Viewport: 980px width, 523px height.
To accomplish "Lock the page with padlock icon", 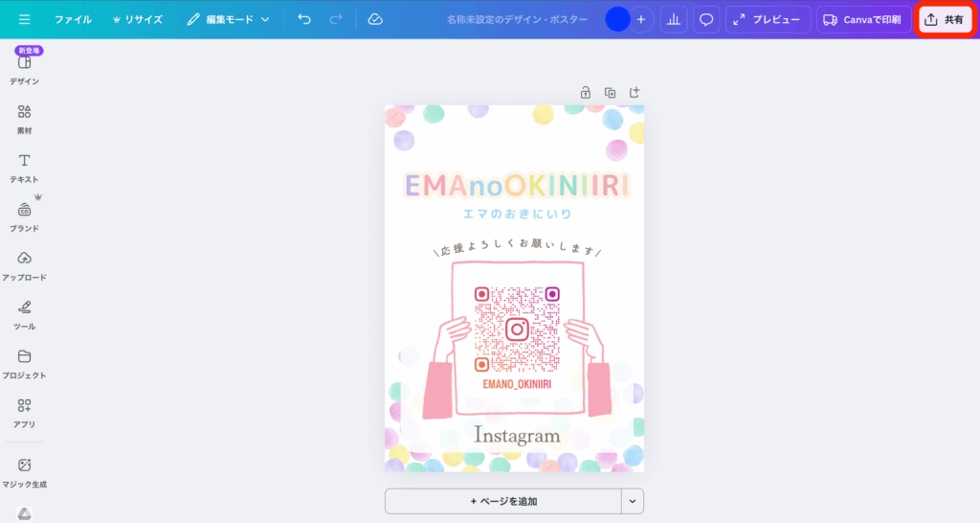I will point(586,93).
